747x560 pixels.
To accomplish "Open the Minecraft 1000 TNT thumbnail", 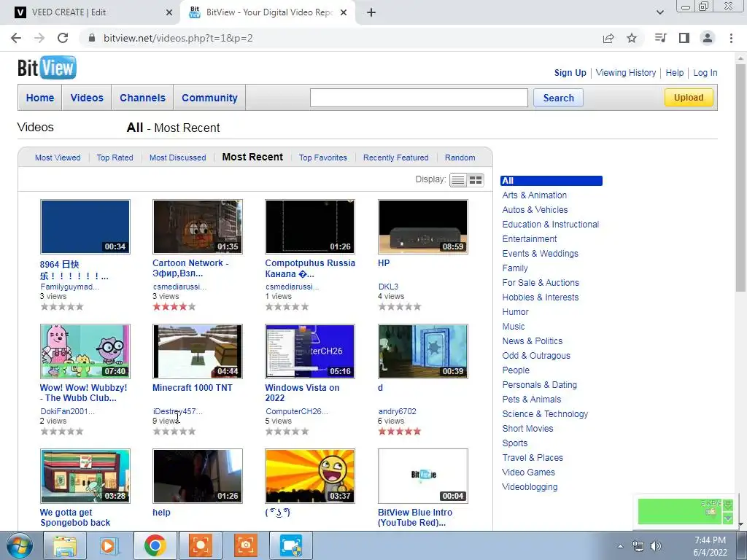I will 198,351.
